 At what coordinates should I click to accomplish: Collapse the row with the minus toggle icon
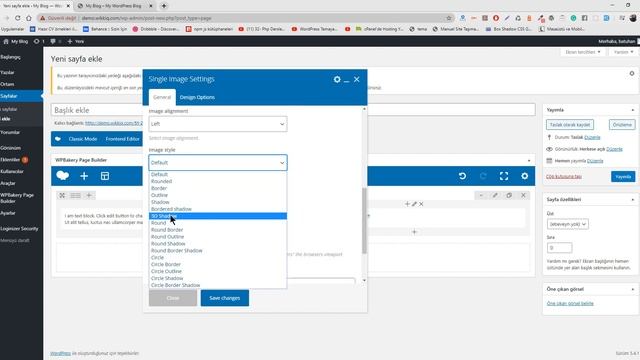pyautogui.click(x=481, y=196)
